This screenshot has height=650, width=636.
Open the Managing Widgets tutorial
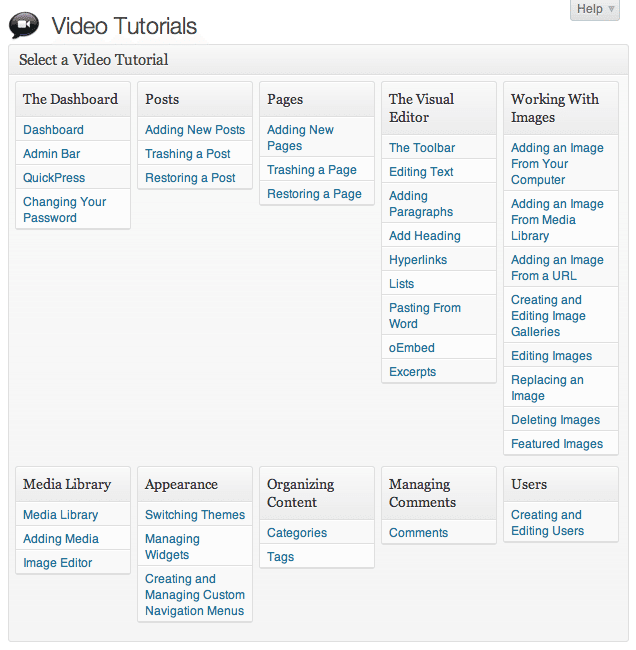(x=172, y=547)
